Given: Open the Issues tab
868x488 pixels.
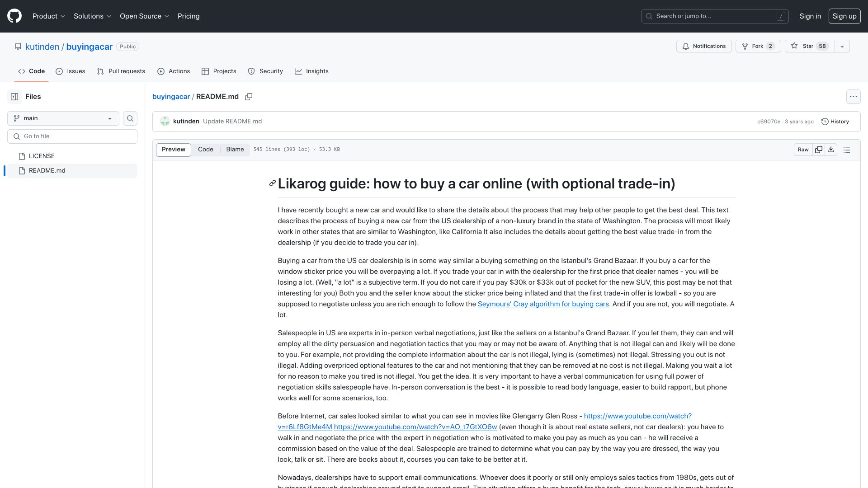Looking at the screenshot, I should [71, 71].
